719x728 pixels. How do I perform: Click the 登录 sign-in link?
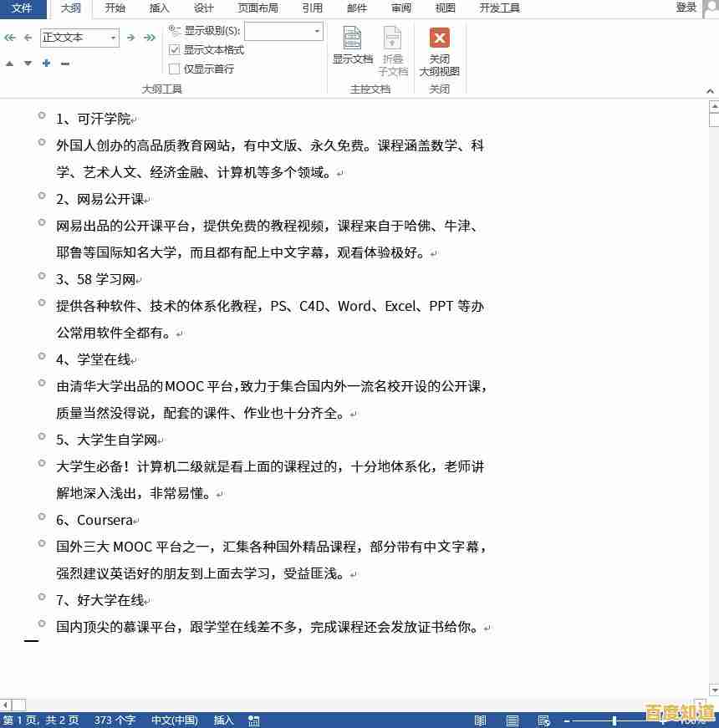pyautogui.click(x=686, y=8)
